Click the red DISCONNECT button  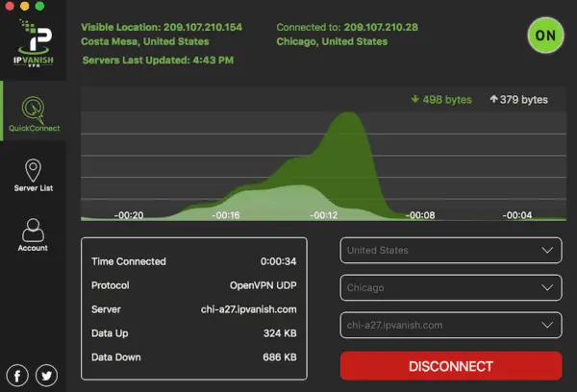(x=451, y=366)
